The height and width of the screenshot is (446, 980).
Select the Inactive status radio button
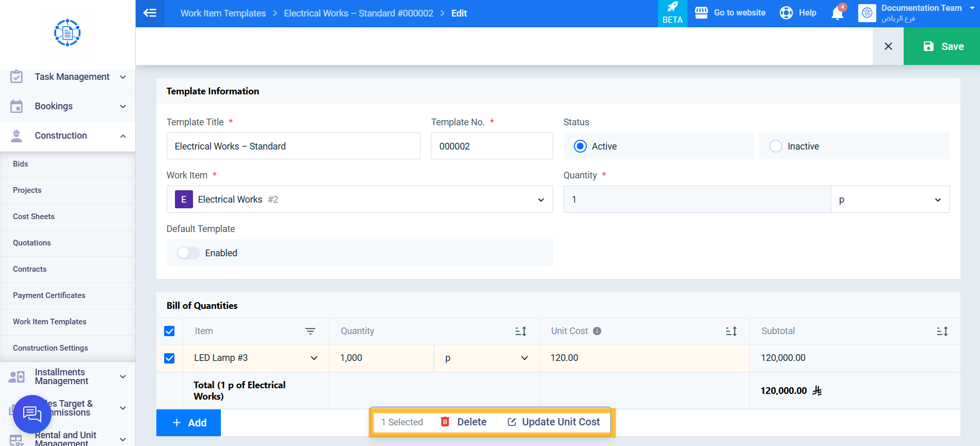(776, 146)
